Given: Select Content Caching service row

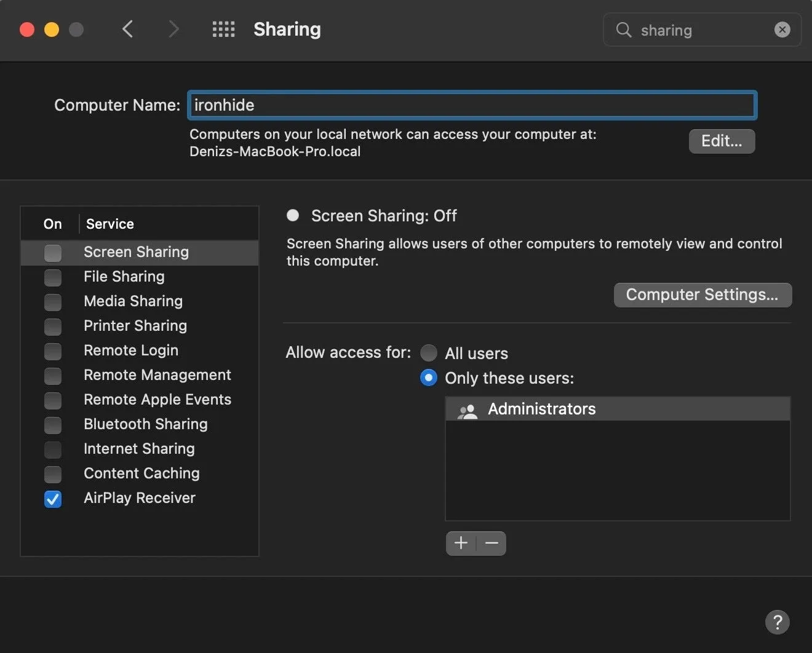Looking at the screenshot, I should click(140, 474).
